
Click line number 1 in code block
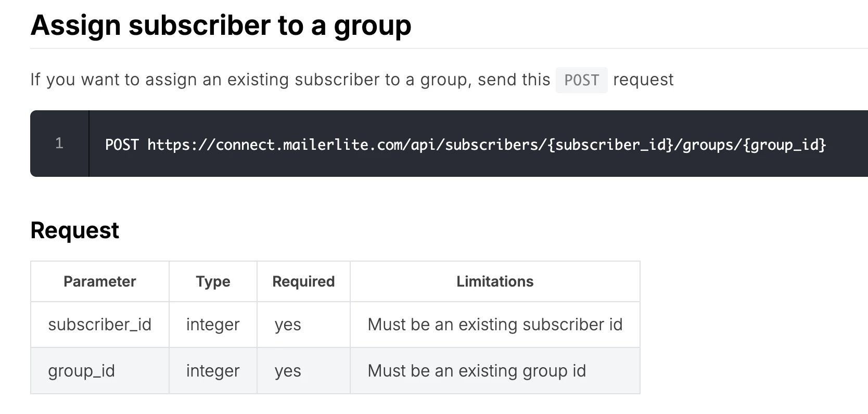pos(59,144)
